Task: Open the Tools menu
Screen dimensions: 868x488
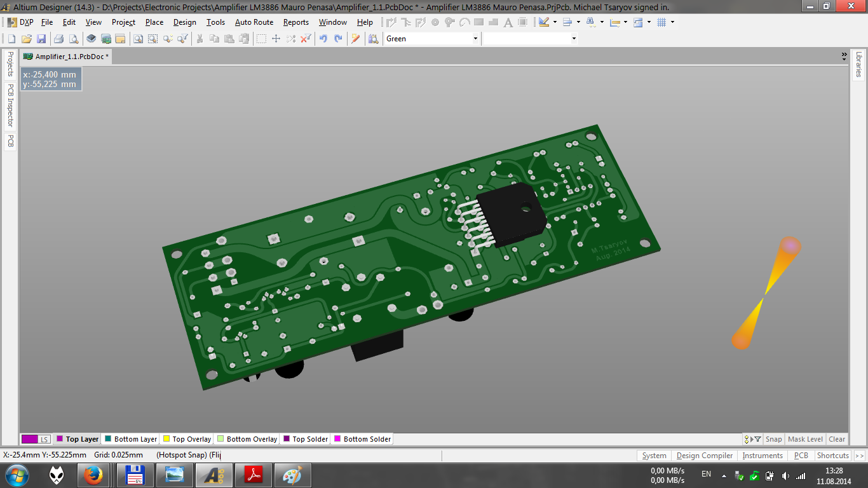Action: coord(215,22)
